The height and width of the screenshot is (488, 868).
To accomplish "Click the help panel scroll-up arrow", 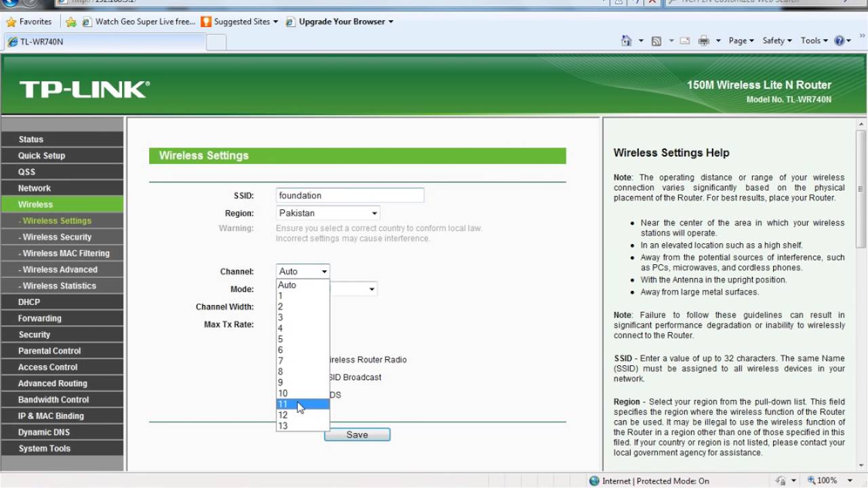I will tap(861, 124).
